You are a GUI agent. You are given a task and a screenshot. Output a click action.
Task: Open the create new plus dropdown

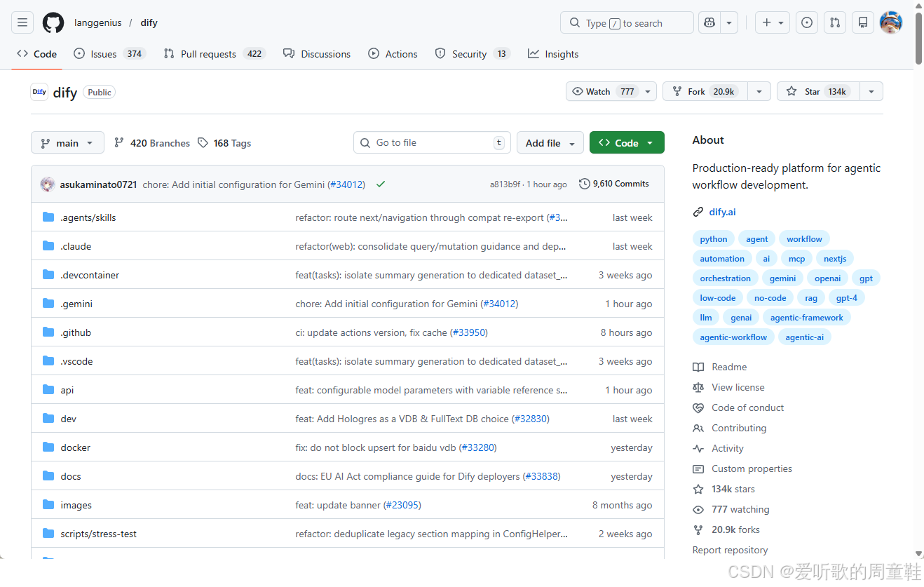(x=773, y=22)
